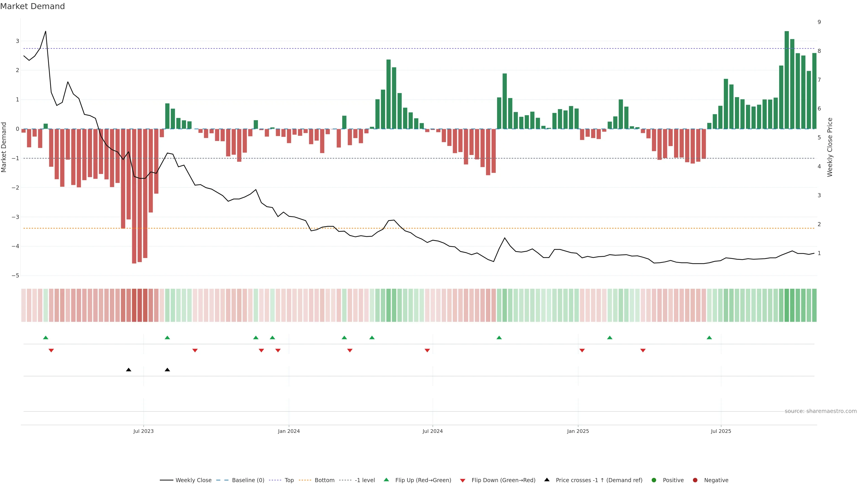Click the black Price crosses -1 legend triangle
The image size is (868, 488).
(x=547, y=480)
